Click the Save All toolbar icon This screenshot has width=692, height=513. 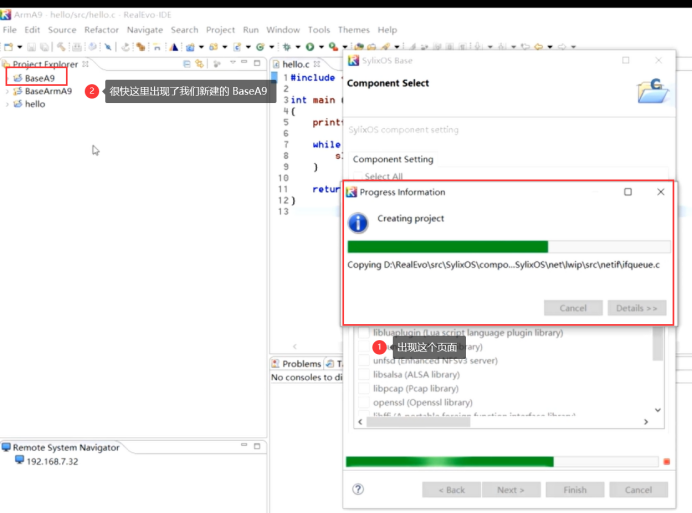(x=44, y=47)
